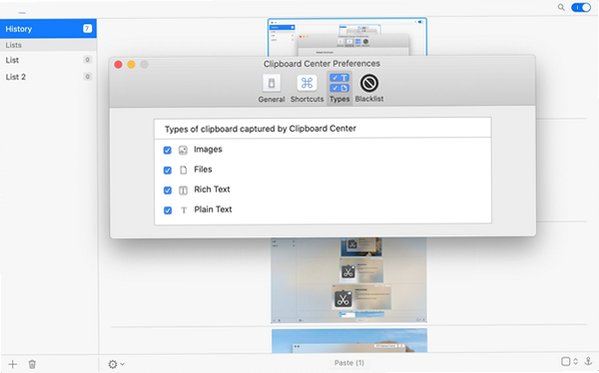
Task: Open List 2 in the sidebar
Action: [48, 77]
